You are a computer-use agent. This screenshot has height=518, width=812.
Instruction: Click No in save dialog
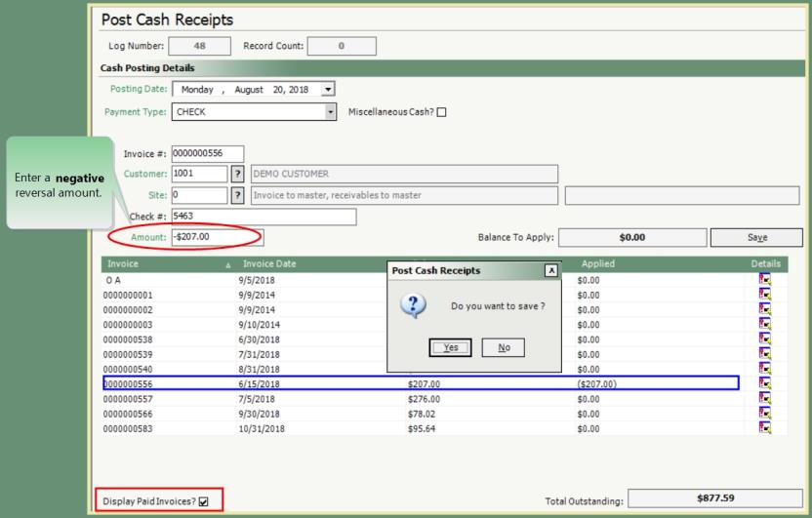504,347
